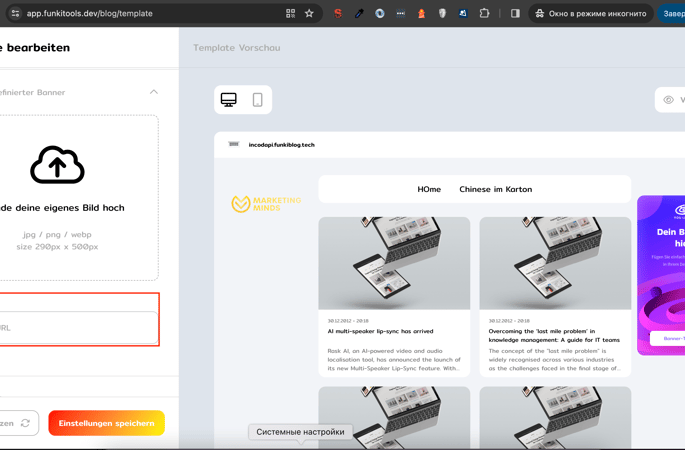This screenshot has height=450, width=685.
Task: Click the reset refresh arrows icon
Action: [x=25, y=423]
